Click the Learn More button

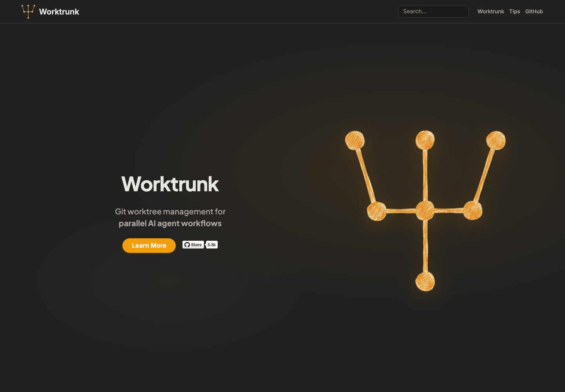click(x=149, y=245)
